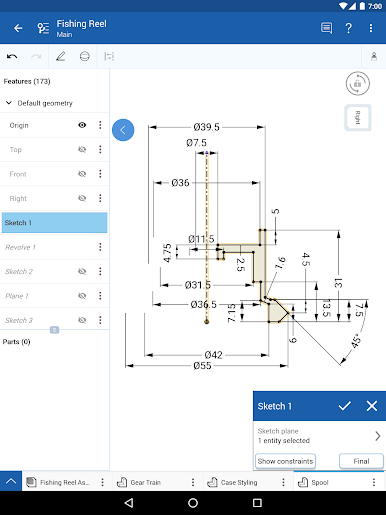Screen dimensions: 386x515
Task: Hide the Origin using its eye icon
Action: [82, 125]
